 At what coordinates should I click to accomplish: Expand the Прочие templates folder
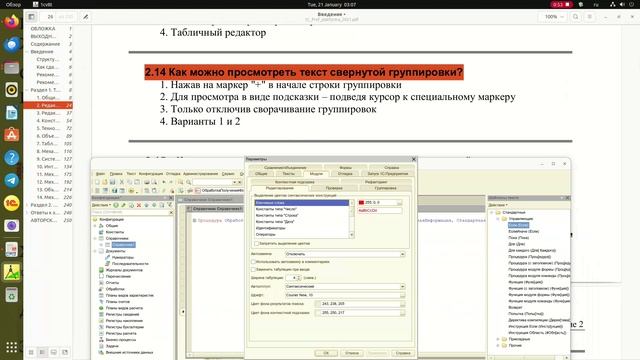tap(498, 346)
